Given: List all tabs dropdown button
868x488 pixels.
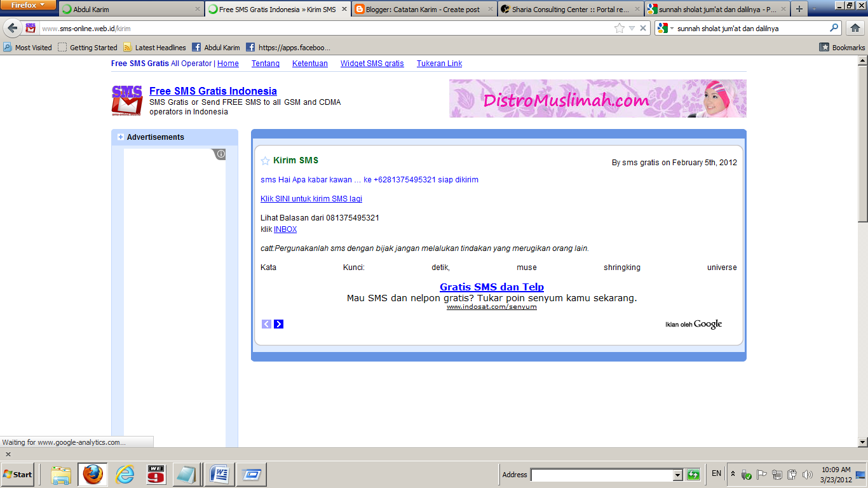Looking at the screenshot, I should [x=814, y=10].
